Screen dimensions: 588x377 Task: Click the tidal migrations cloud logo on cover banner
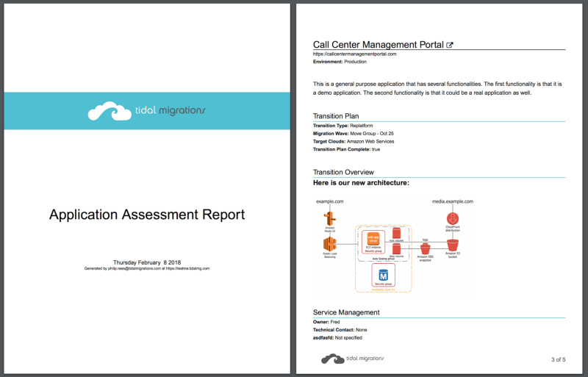click(110, 111)
